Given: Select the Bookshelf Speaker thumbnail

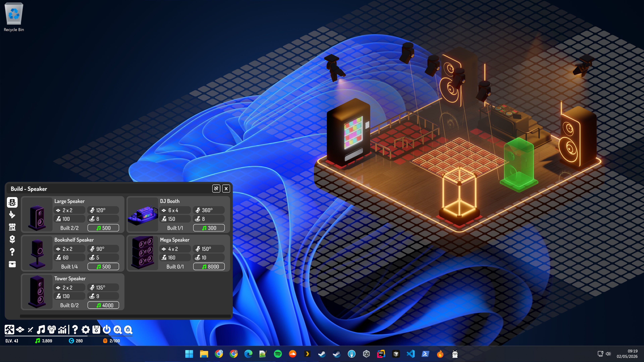Looking at the screenshot, I should [x=37, y=253].
